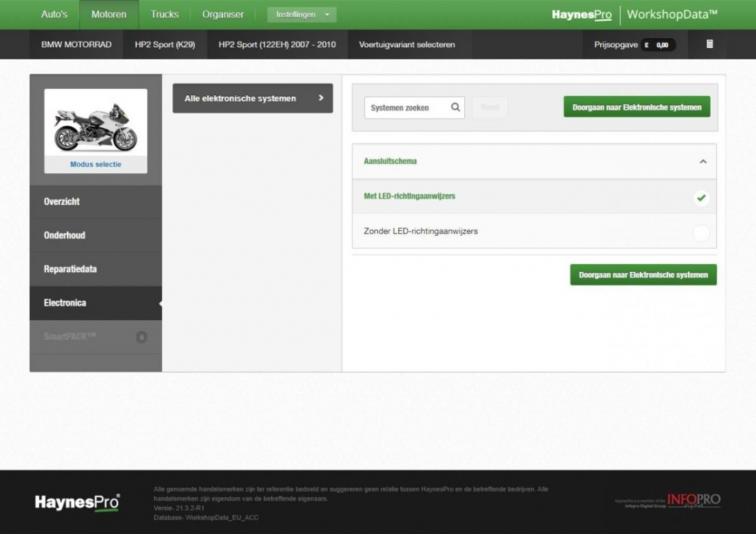The height and width of the screenshot is (534, 756).
Task: Select the Zonder LED-richtingaanwijzers radio option
Action: pyautogui.click(x=701, y=233)
